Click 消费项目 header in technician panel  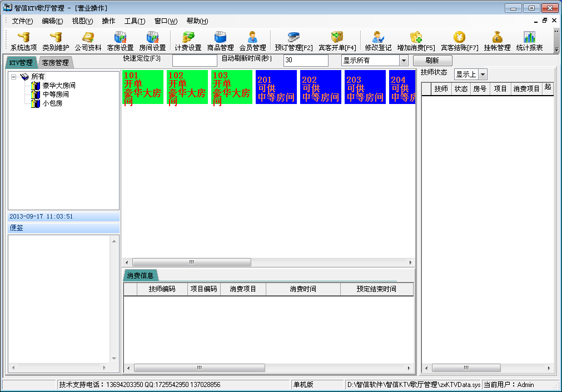(526, 89)
